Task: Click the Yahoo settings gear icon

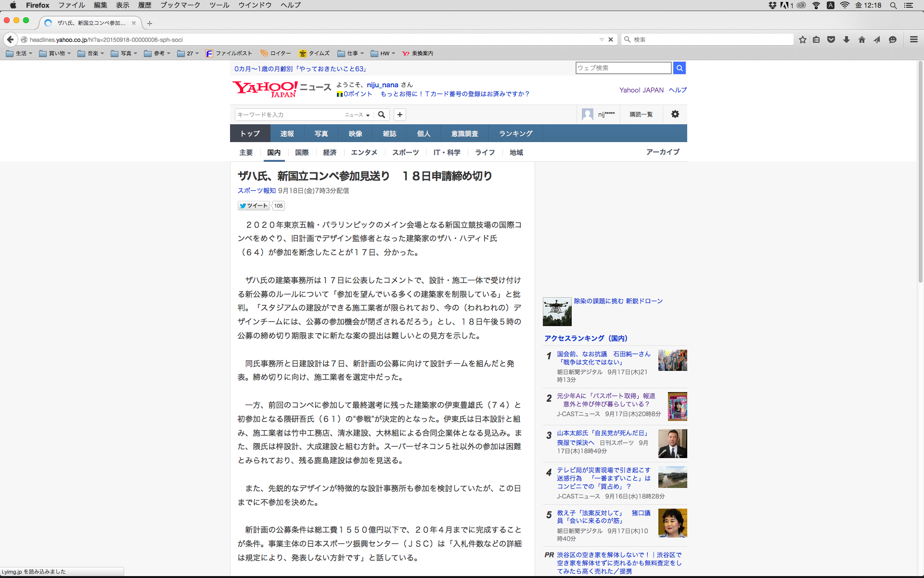Action: 675,114
